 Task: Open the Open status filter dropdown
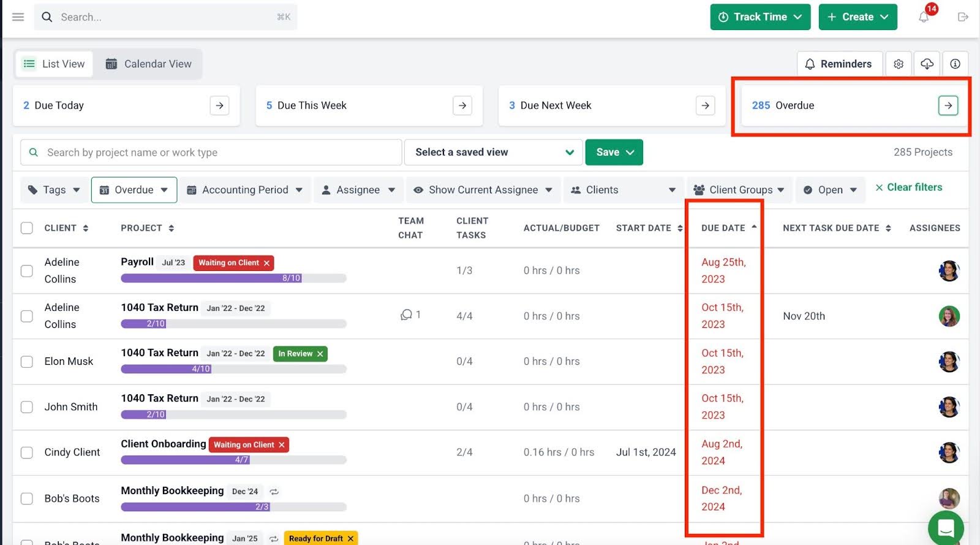[831, 190]
